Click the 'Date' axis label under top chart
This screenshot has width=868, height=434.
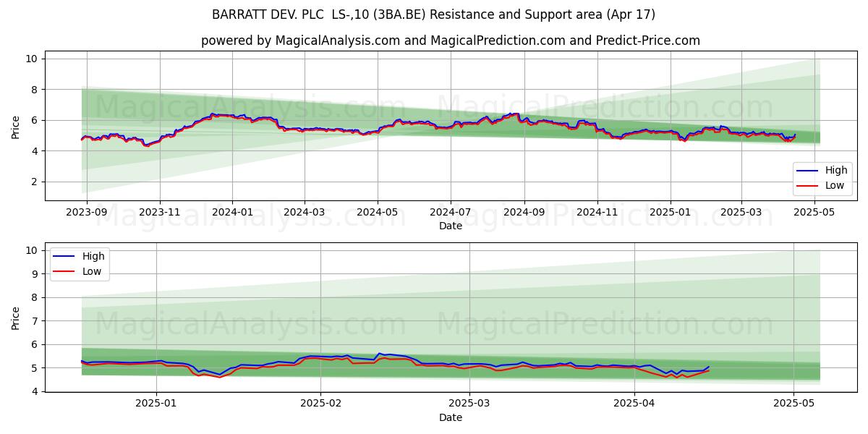coord(451,226)
